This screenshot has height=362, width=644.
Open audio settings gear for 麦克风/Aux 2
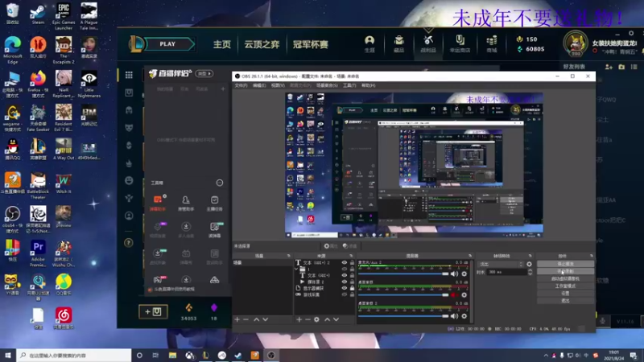tap(464, 274)
